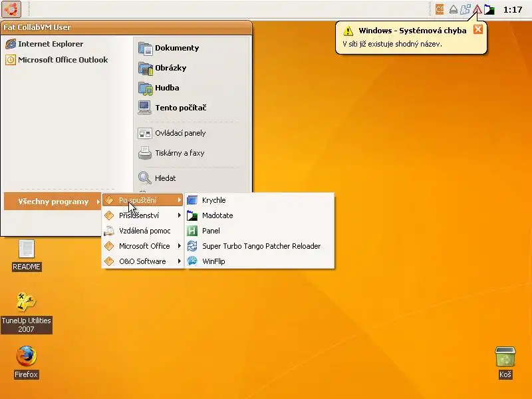Launch WinFlip from startup submenu

[260, 261]
